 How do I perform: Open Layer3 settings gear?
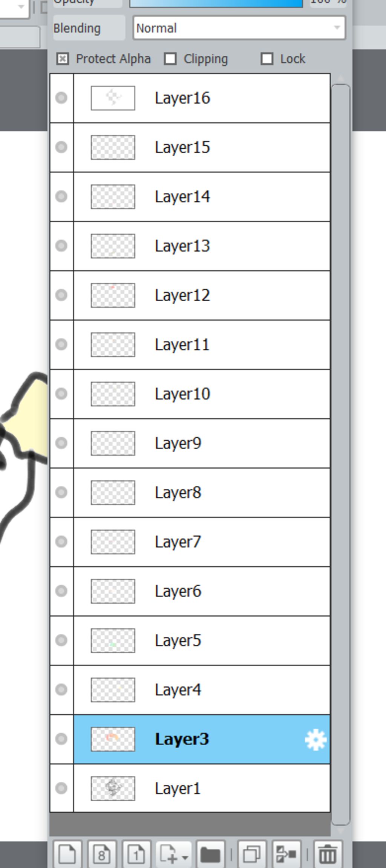[316, 740]
